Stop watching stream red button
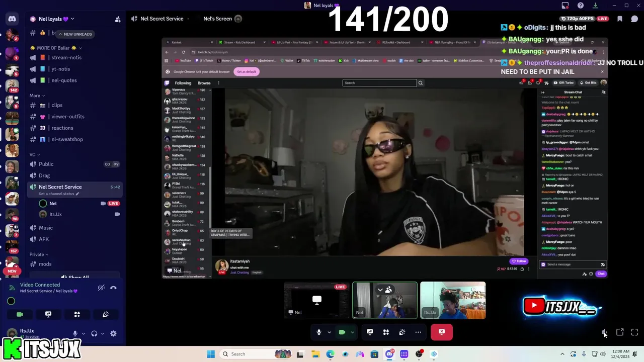 pyautogui.click(x=442, y=332)
